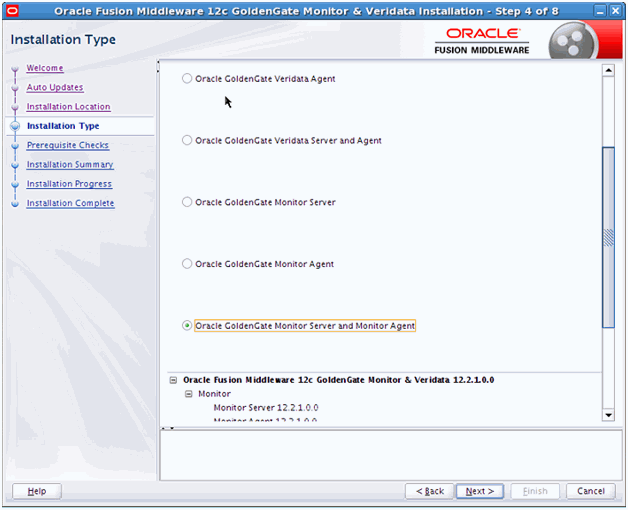Click the scrollbar down arrow
The image size is (628, 510).
pyautogui.click(x=608, y=415)
